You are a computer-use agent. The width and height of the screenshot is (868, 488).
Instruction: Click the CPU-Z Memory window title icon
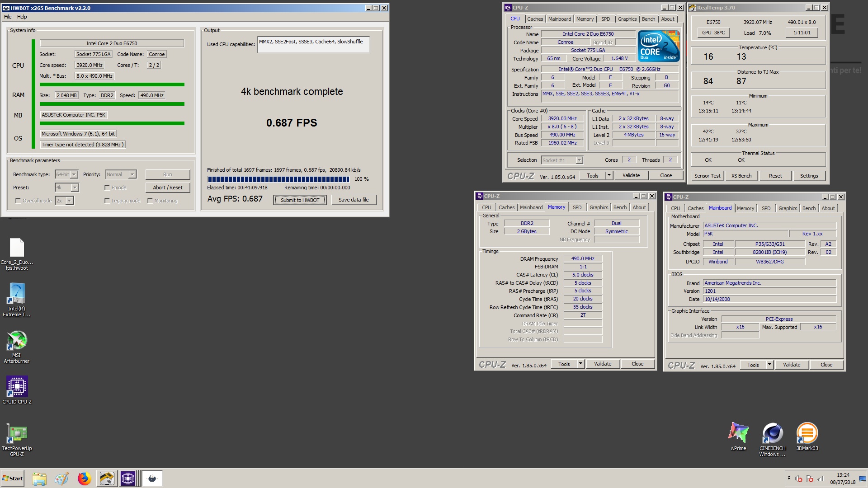[480, 196]
